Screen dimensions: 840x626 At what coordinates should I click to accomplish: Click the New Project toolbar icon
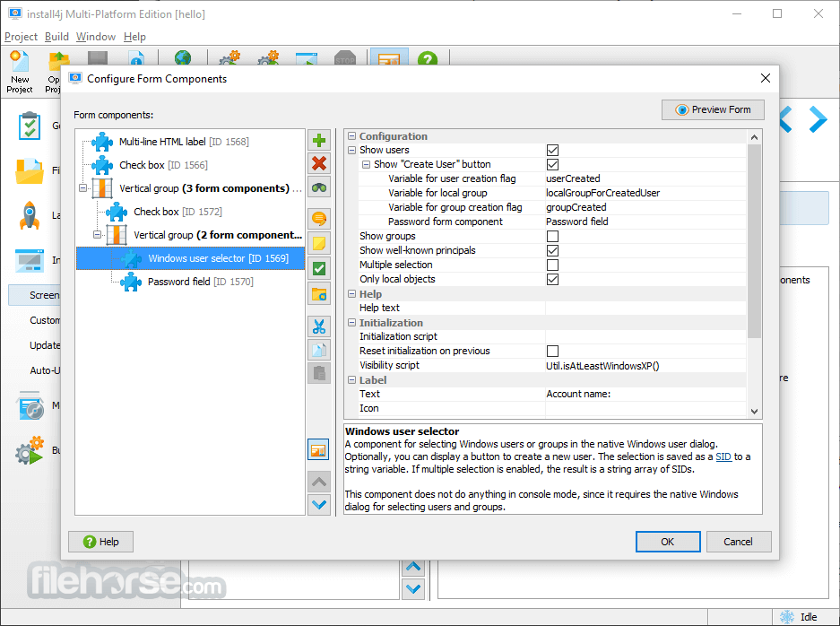pos(20,73)
